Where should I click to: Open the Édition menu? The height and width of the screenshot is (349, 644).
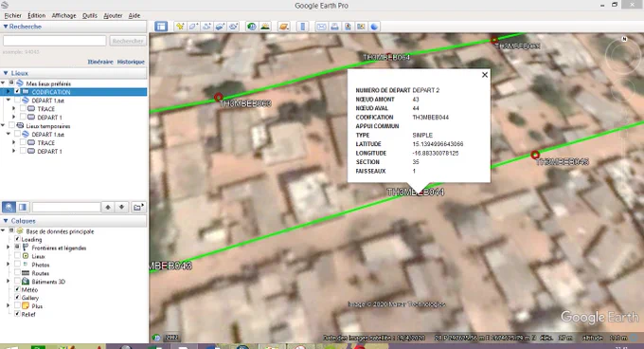pos(37,15)
